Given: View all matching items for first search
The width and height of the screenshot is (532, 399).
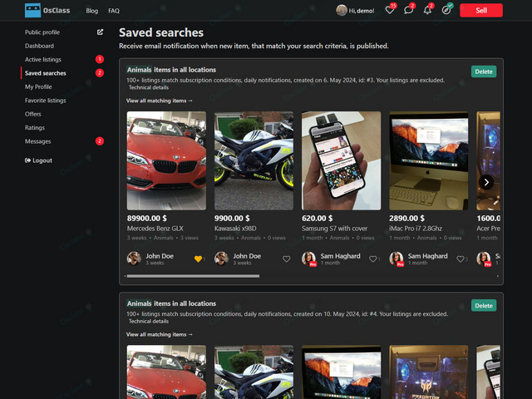Looking at the screenshot, I should [x=159, y=101].
